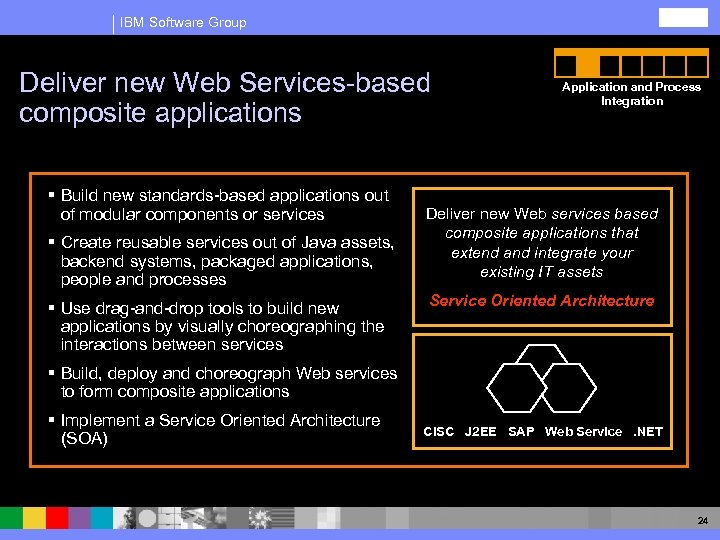
Task: Click the purple square in the footer strip
Action: coord(79,518)
